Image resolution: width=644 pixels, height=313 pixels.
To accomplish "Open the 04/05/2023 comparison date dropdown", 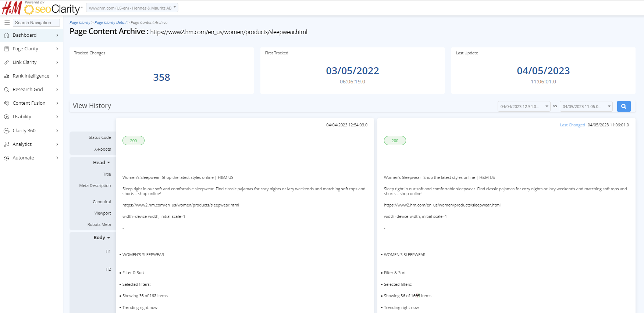I will (x=586, y=107).
